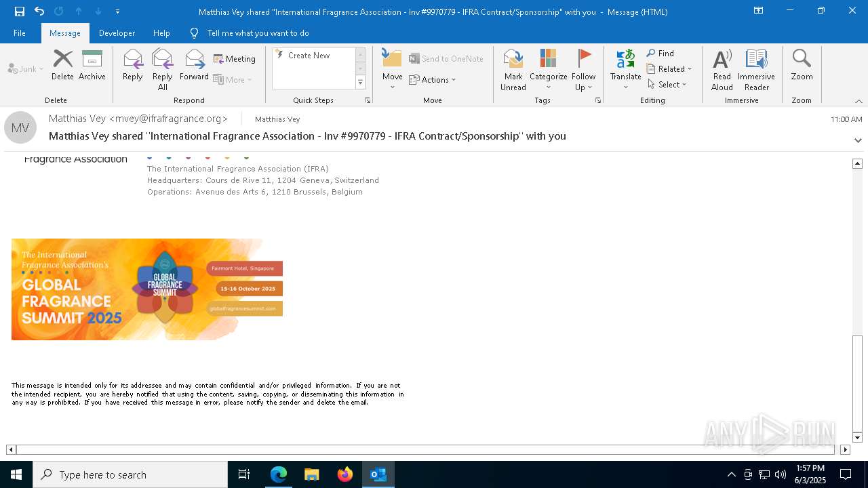Click the Save icon in title bar
The width and height of the screenshot is (868, 488).
(20, 12)
